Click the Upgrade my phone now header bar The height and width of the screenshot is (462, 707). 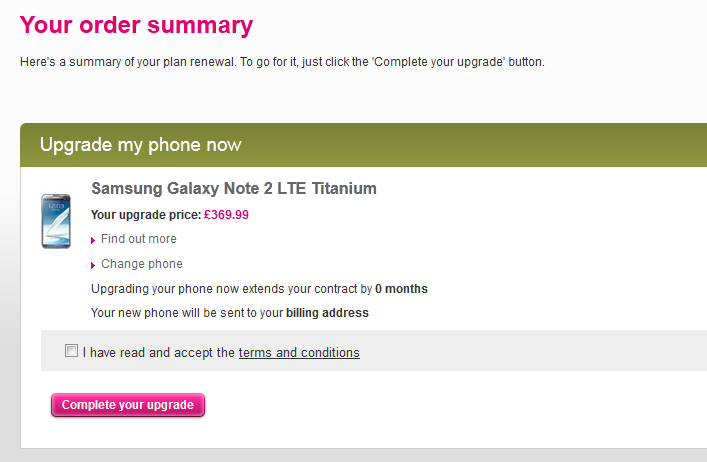click(363, 145)
